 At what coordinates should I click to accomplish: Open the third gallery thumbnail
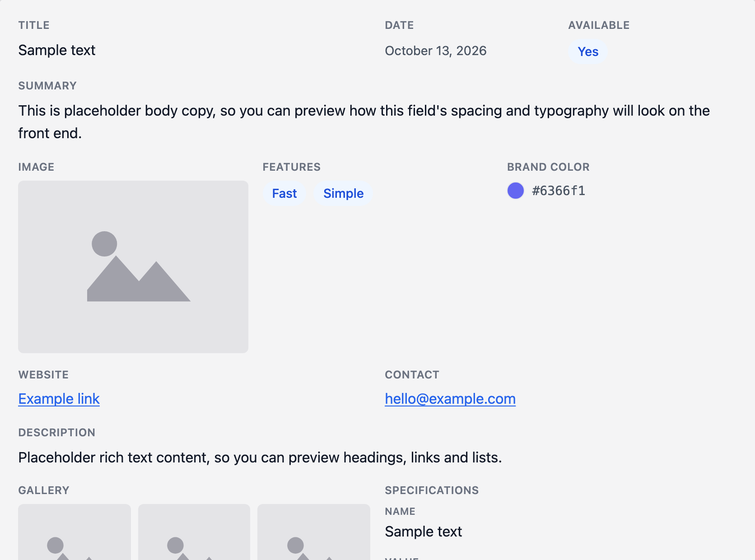[x=314, y=532]
